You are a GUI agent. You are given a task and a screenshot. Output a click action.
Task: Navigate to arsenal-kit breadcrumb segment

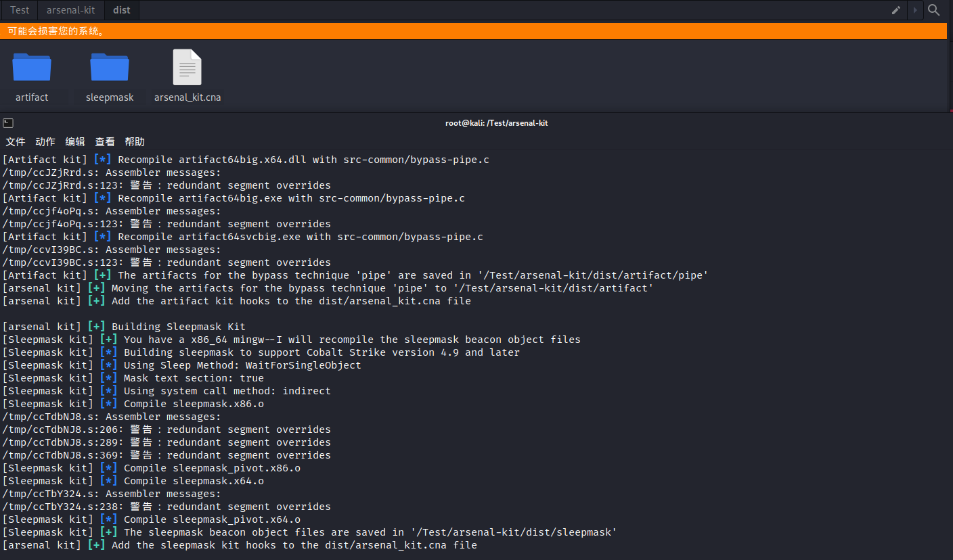pos(71,10)
